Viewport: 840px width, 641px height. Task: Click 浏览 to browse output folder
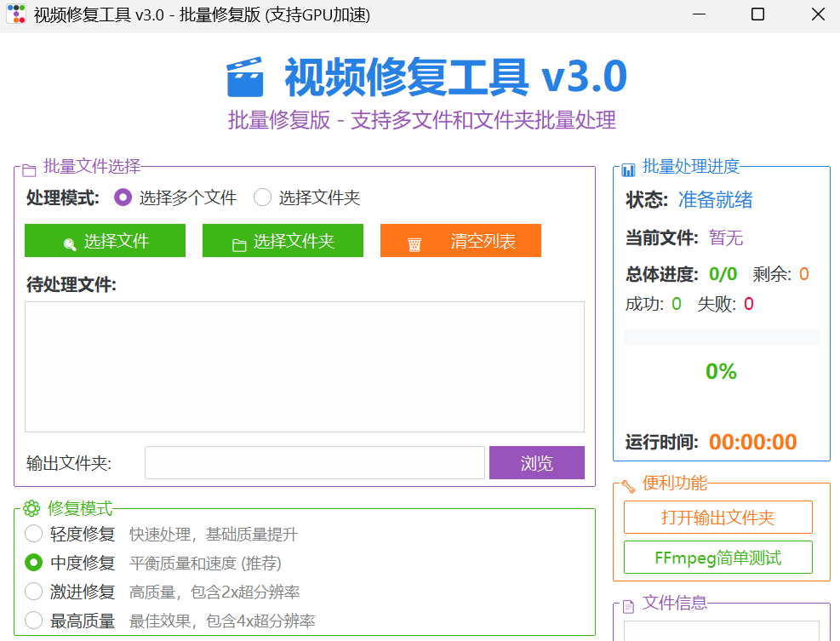(536, 463)
